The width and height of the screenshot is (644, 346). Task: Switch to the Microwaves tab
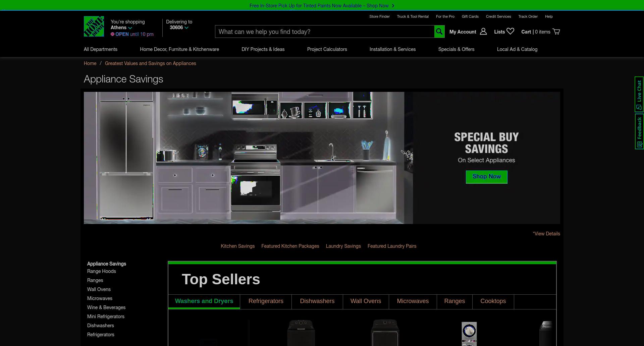(413, 301)
